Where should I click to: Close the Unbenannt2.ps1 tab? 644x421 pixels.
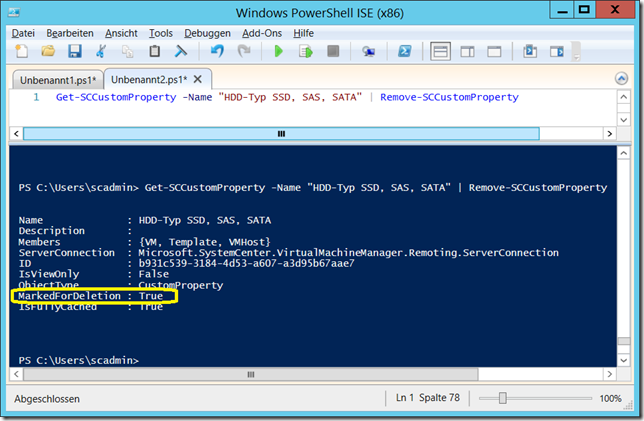tap(198, 79)
